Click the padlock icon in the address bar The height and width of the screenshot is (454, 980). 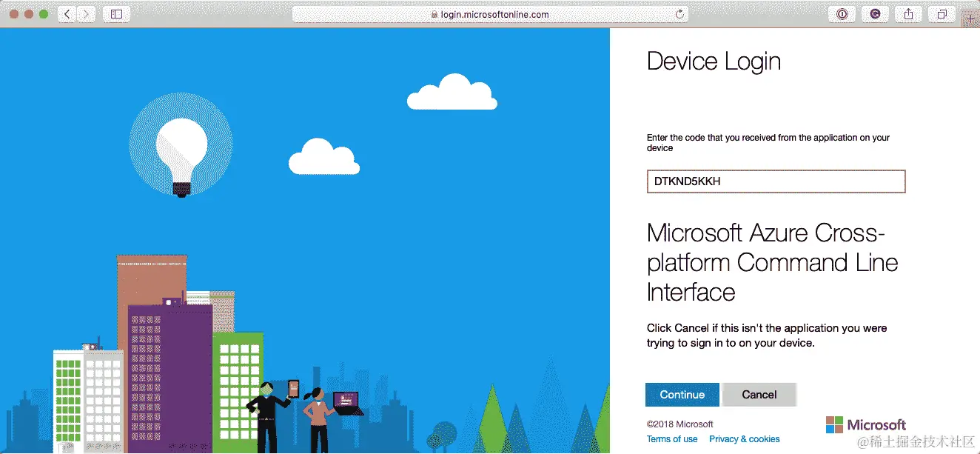pos(434,14)
